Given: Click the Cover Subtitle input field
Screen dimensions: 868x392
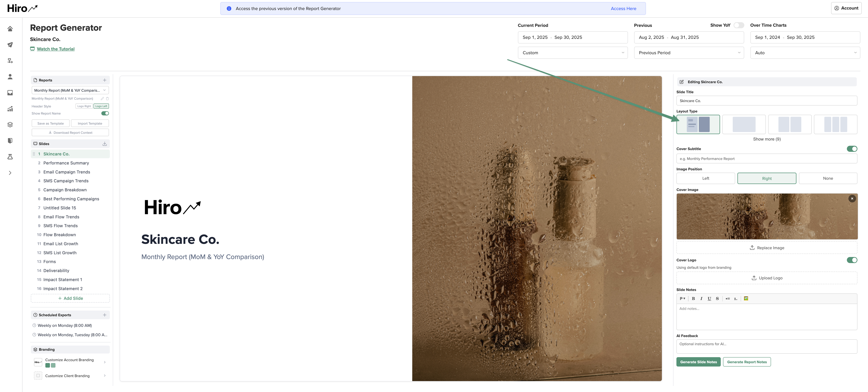Looking at the screenshot, I should (x=766, y=159).
